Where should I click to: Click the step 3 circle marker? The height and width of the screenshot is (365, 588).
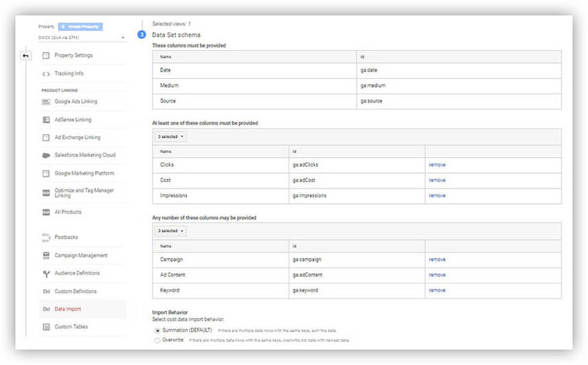pos(142,34)
